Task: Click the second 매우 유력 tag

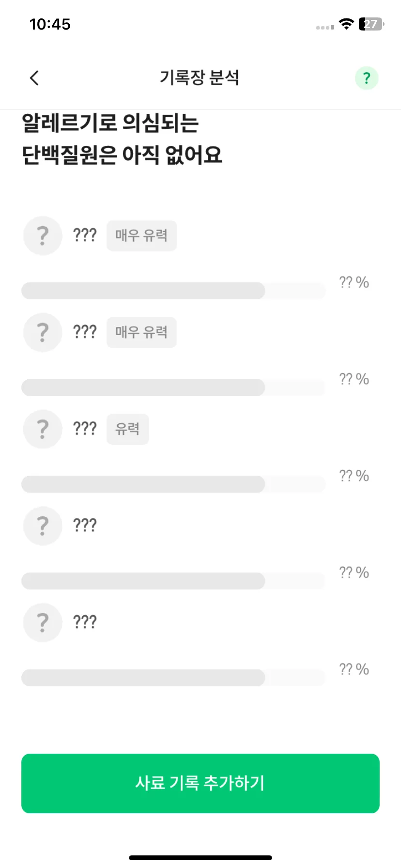Action: pyautogui.click(x=141, y=332)
